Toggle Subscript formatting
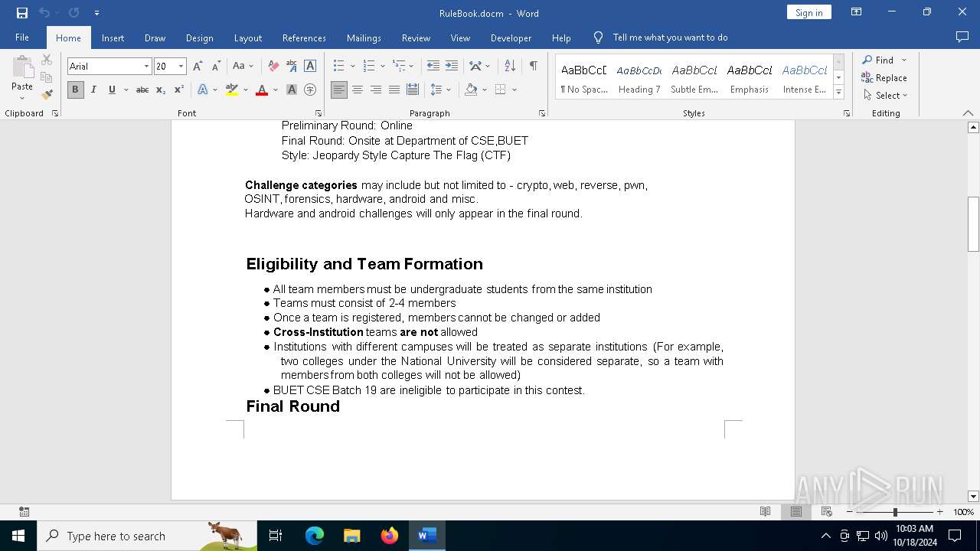 coord(161,90)
